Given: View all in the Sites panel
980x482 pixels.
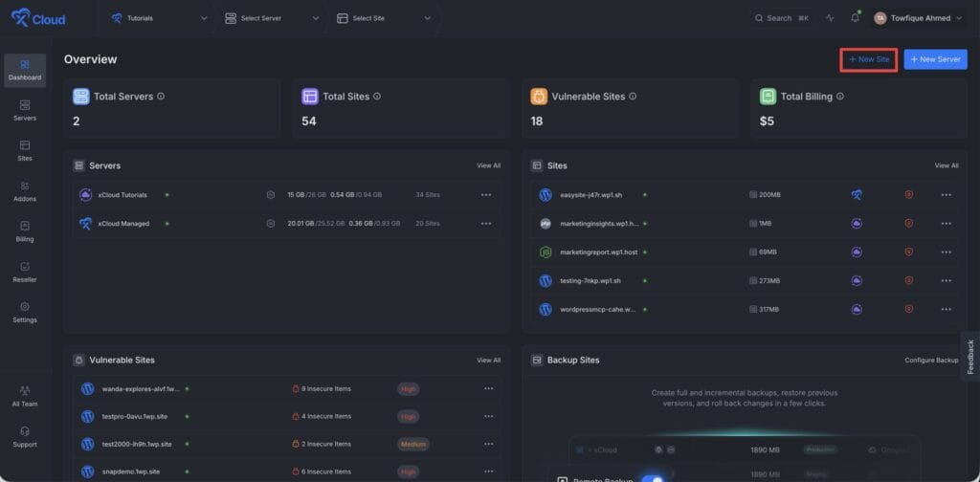Looking at the screenshot, I should tap(947, 165).
